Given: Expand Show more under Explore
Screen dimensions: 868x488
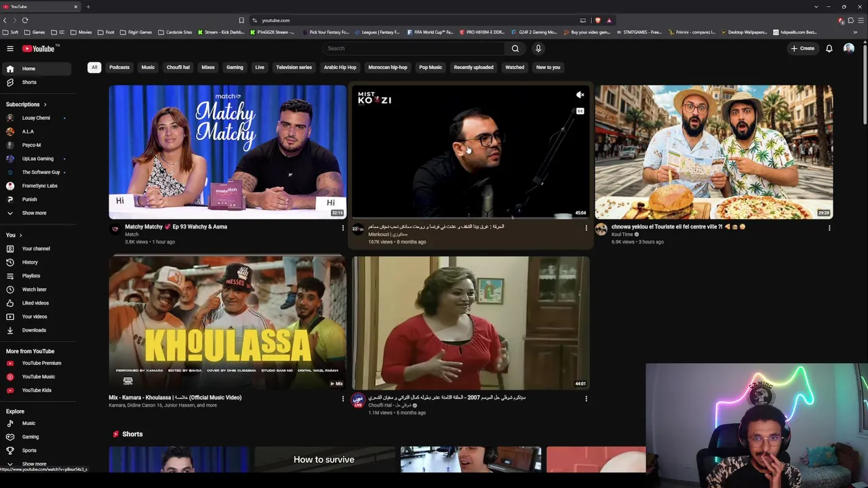Looking at the screenshot, I should click(x=36, y=464).
